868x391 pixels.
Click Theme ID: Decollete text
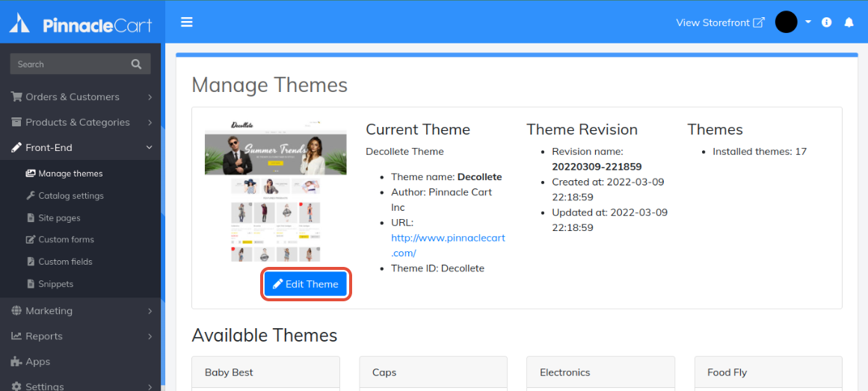click(437, 268)
